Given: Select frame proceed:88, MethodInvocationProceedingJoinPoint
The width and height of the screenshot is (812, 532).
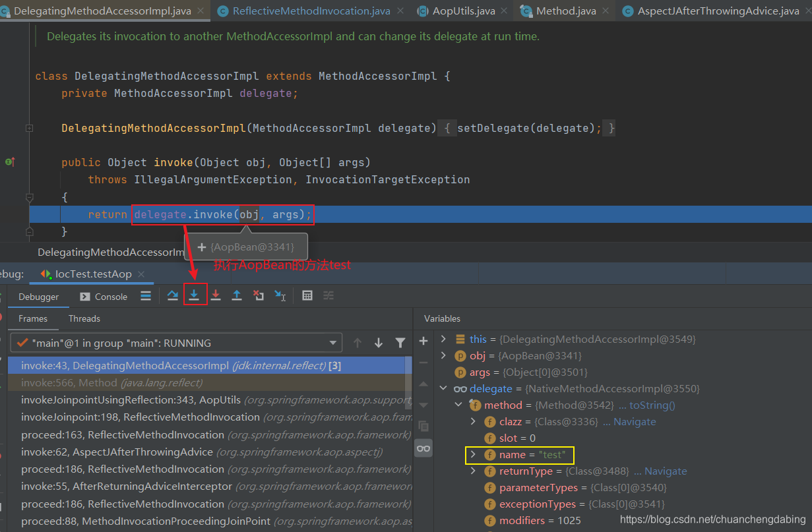Looking at the screenshot, I should click(x=210, y=521).
